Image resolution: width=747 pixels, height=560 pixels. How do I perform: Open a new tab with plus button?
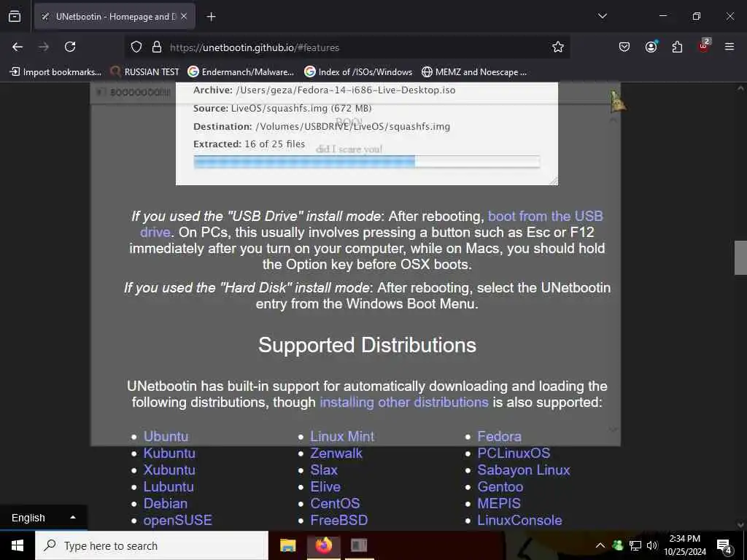click(x=211, y=17)
